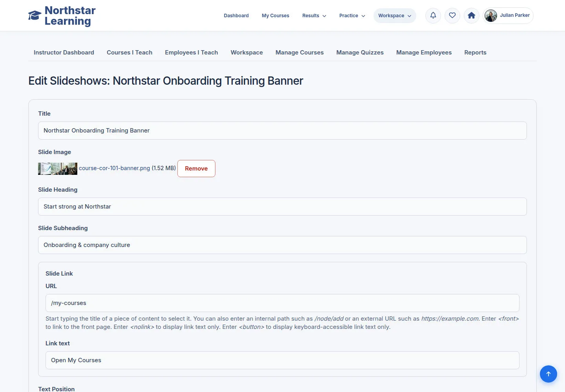Open the Reports tab

(475, 53)
